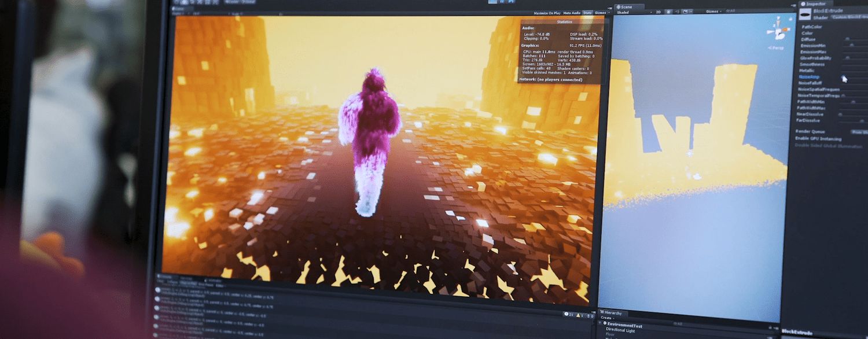868x339 pixels.
Task: Toggle Scene lighting sun icon
Action: (x=668, y=12)
